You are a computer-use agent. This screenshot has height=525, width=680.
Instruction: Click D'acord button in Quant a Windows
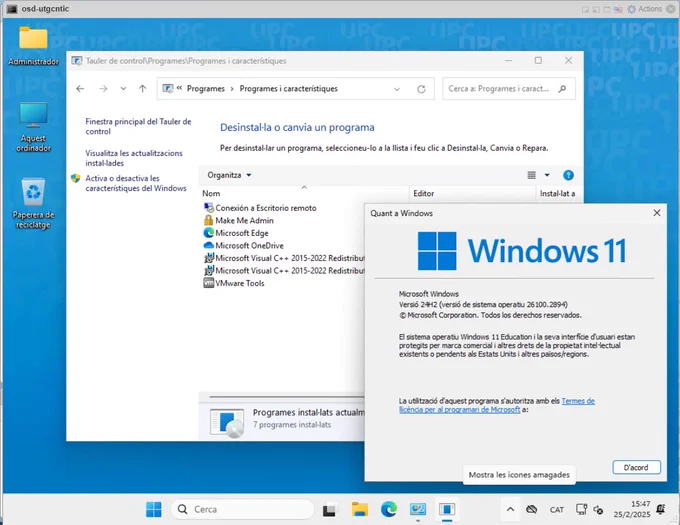pyautogui.click(x=636, y=467)
